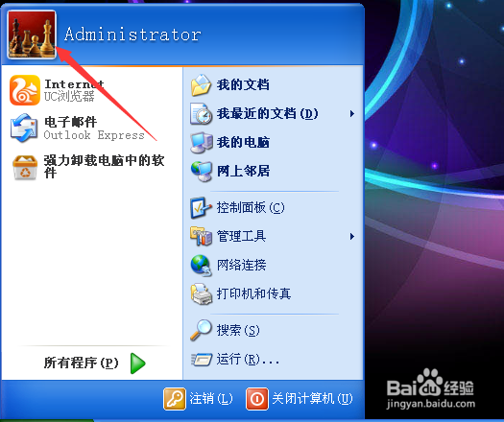The image size is (504, 422).
Task: Click the chess user account picture
Action: pos(32,35)
